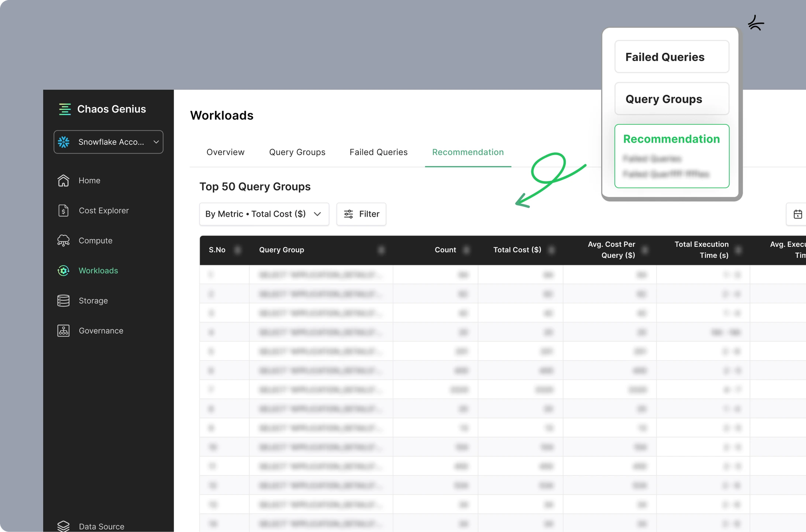Navigate Home using the house icon
806x532 pixels.
pos(63,180)
